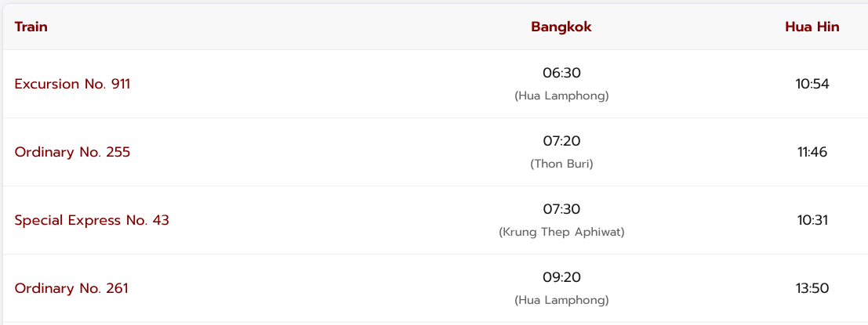Open the Ordinary No. 255 train link
The width and height of the screenshot is (868, 325).
72,152
